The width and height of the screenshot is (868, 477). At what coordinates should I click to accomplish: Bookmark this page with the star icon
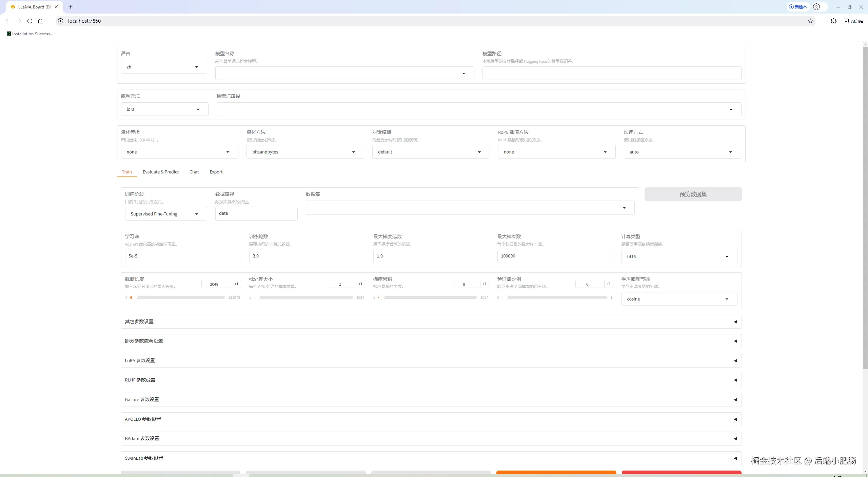pyautogui.click(x=811, y=21)
